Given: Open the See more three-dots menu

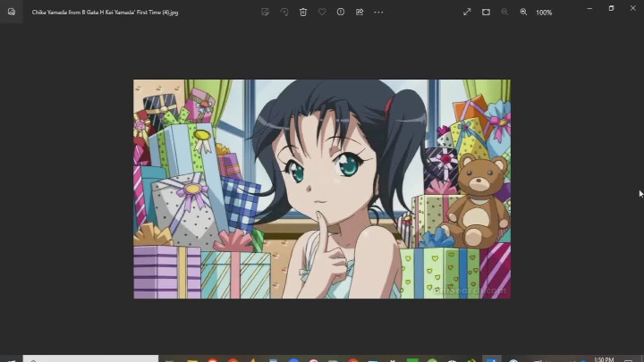Looking at the screenshot, I should click(378, 12).
